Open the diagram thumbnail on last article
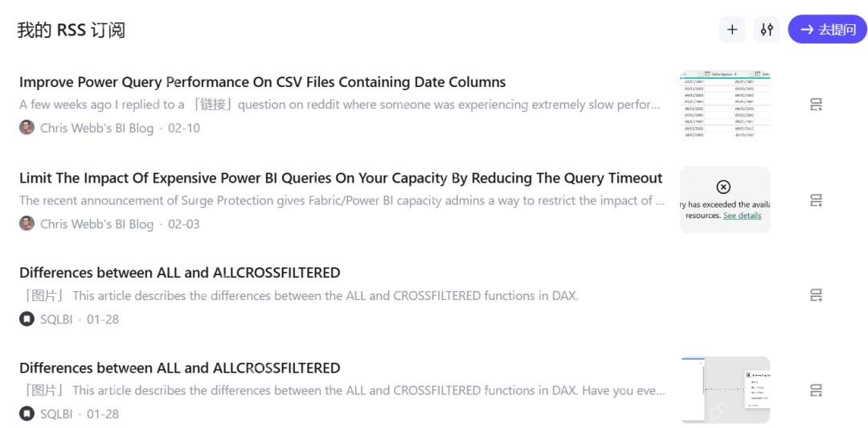Viewport: 868px width, 428px height. coord(725,389)
